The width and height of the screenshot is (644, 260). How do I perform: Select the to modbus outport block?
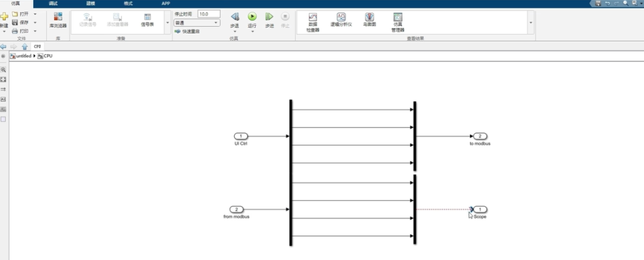pyautogui.click(x=480, y=136)
